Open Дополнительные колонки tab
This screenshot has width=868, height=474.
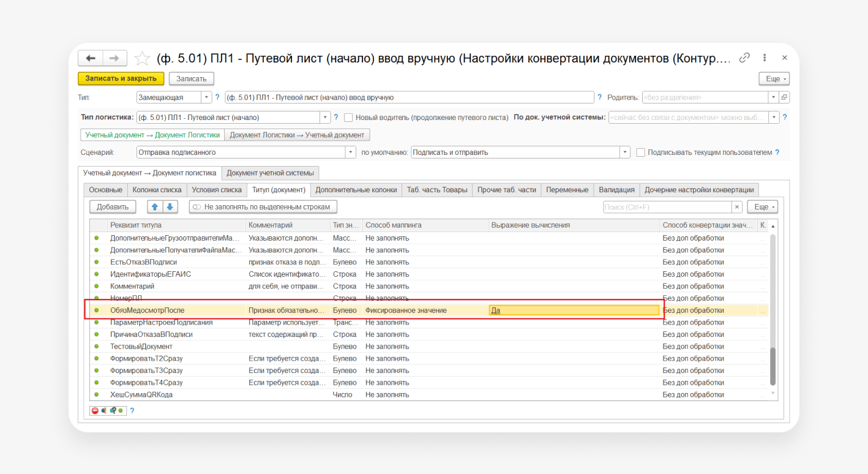(356, 190)
